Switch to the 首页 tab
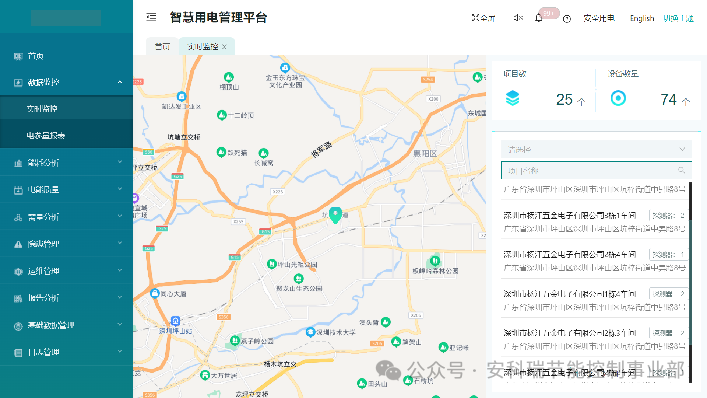The image size is (707, 398). (x=162, y=46)
